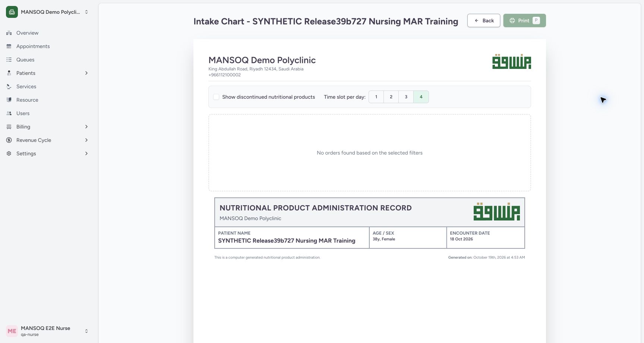Open Overview in the sidebar
644x343 pixels.
tap(48, 33)
